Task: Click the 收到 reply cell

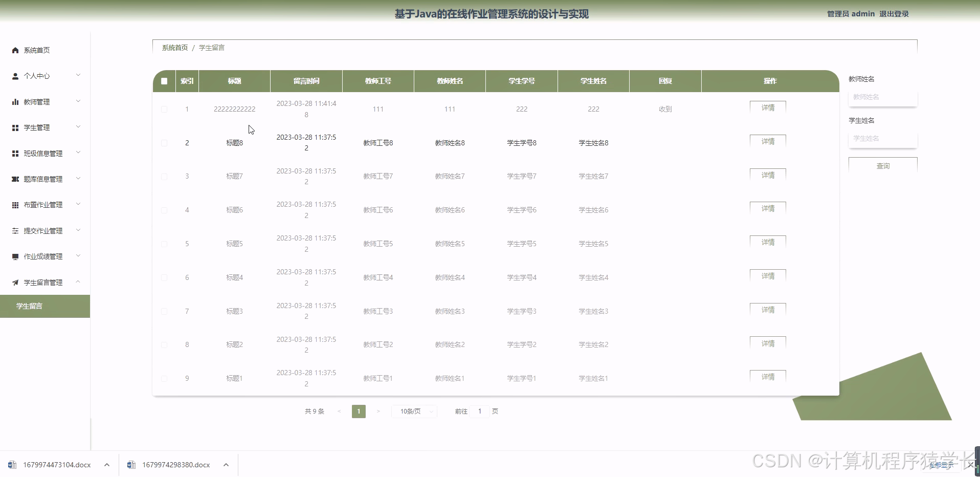Action: 665,109
